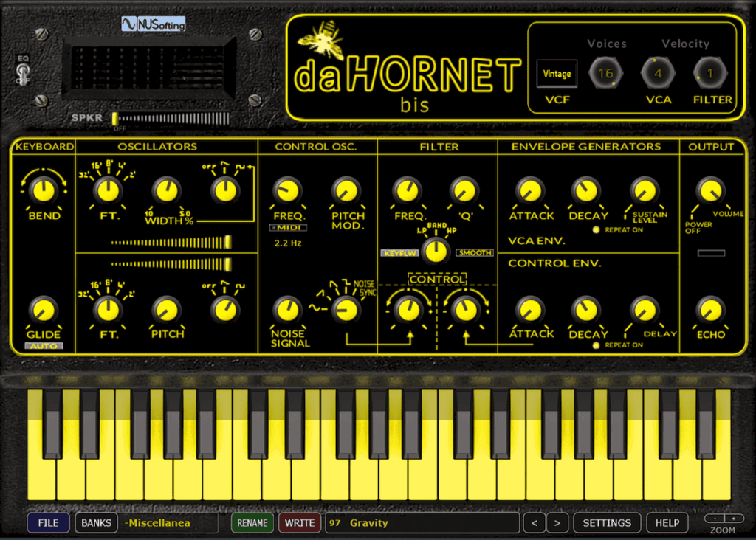The image size is (756, 540).
Task: Click oscillator 2 FT. footage knob
Action: [108, 311]
